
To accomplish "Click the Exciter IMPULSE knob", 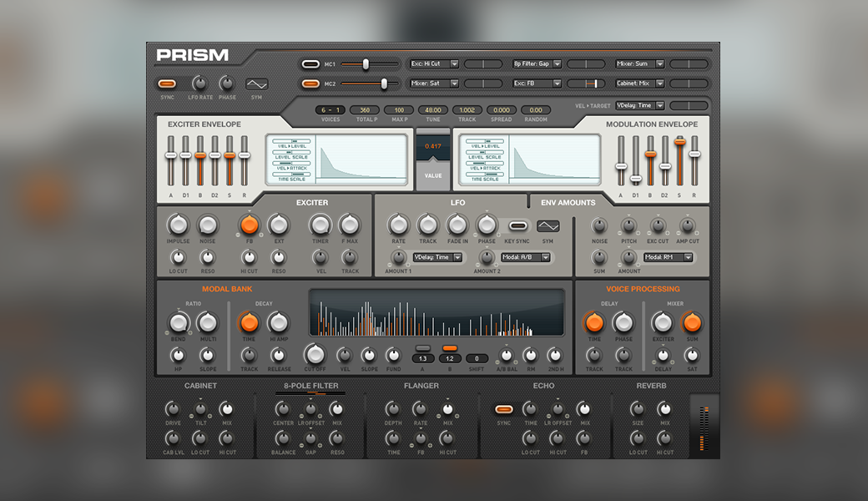I will coord(178,225).
